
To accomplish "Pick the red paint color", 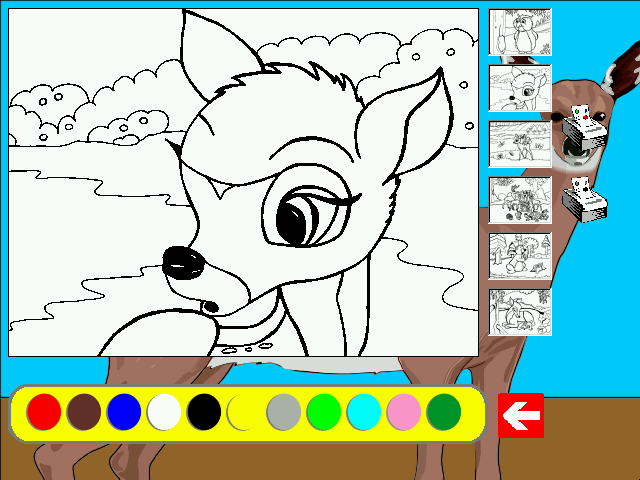I will coord(44,412).
